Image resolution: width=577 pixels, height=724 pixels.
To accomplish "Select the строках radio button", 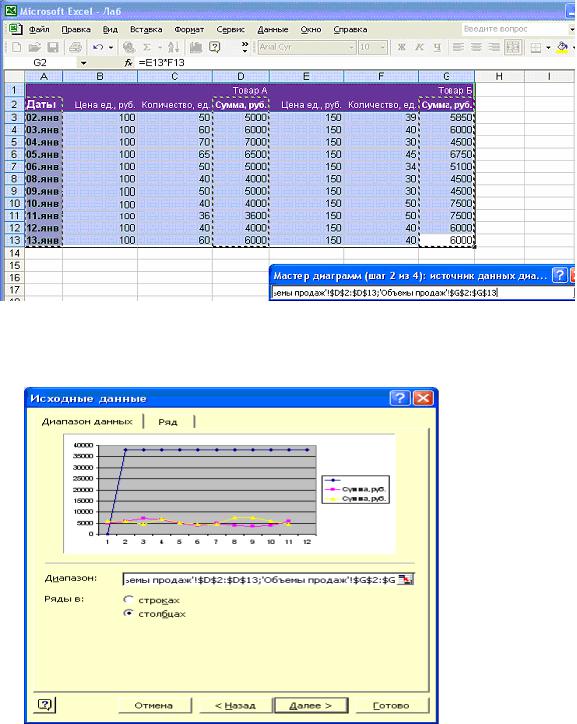I will click(x=128, y=599).
